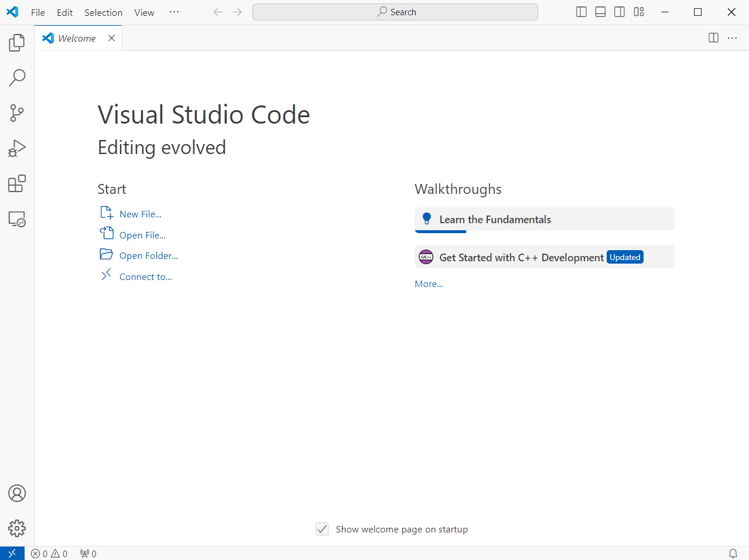Open Learn the Fundamentals walkthrough
Image resolution: width=749 pixels, height=560 pixels.
point(545,220)
